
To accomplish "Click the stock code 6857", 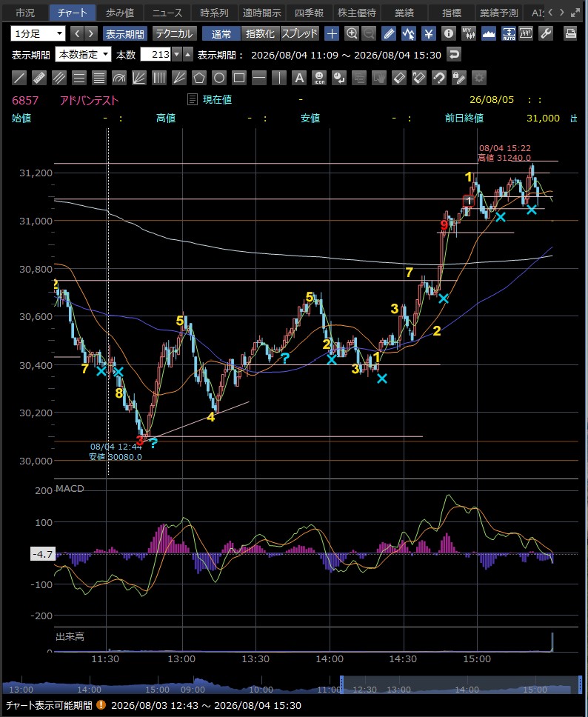I will click(x=25, y=100).
